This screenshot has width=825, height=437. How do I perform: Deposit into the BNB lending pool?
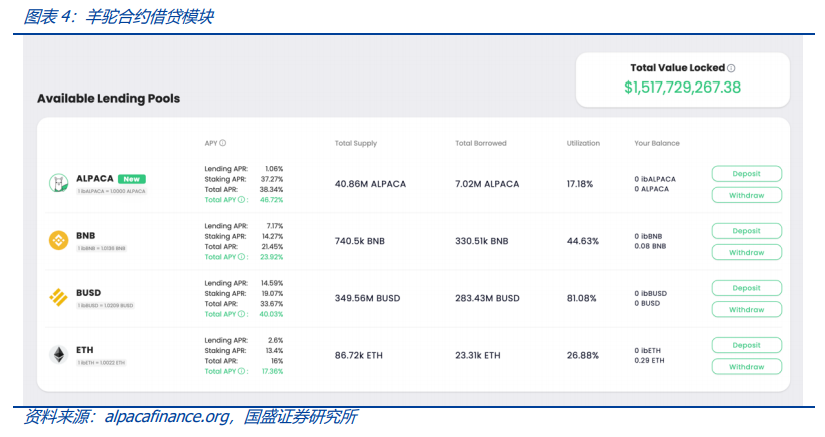[x=747, y=231]
